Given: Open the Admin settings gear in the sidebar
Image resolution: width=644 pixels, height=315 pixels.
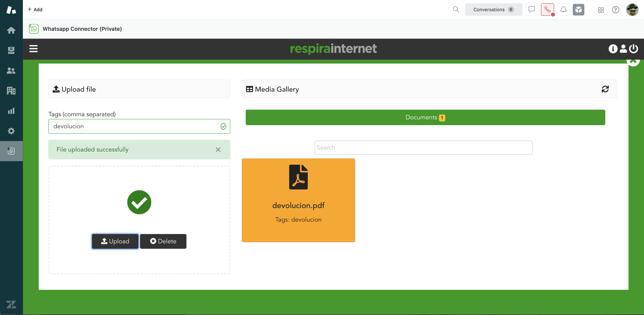Looking at the screenshot, I should (11, 131).
